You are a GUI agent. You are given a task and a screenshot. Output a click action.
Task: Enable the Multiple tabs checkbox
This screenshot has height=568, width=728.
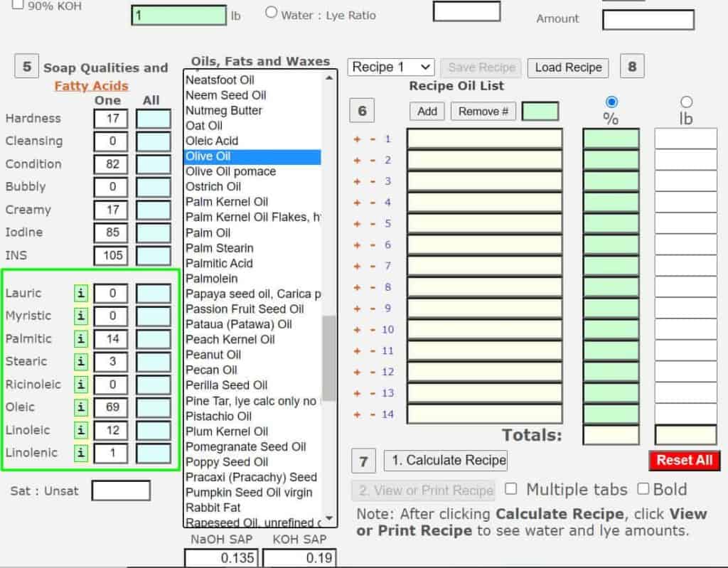coord(510,489)
